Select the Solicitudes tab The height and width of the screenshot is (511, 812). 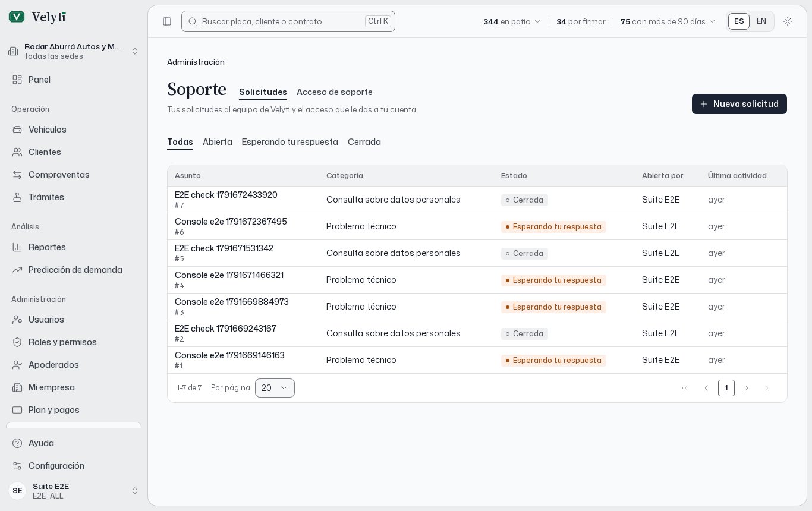click(263, 92)
